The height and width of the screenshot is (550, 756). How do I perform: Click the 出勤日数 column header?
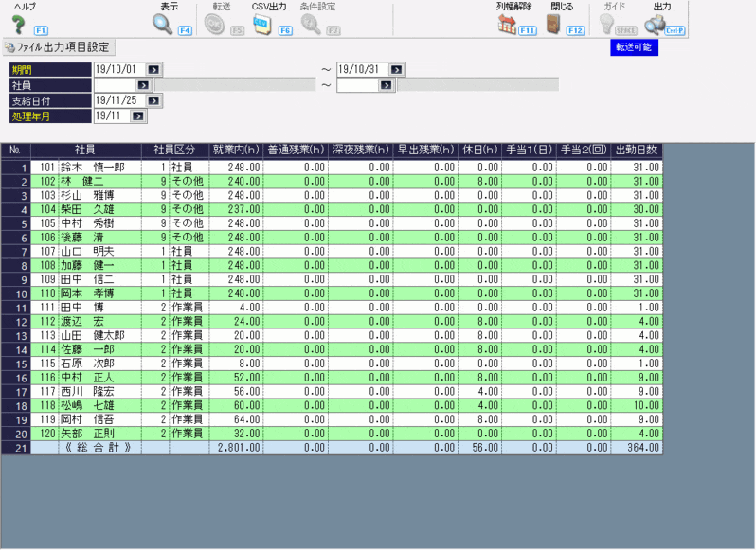[637, 151]
